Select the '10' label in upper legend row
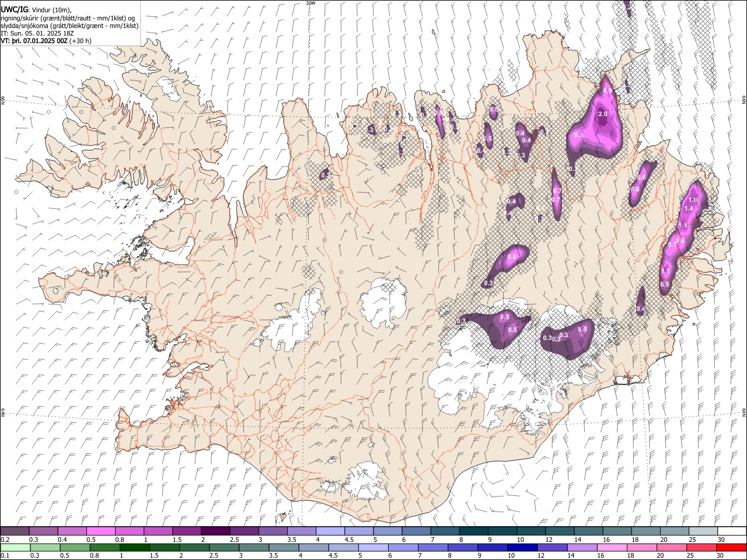This screenshot has height=560, width=747. point(521,540)
